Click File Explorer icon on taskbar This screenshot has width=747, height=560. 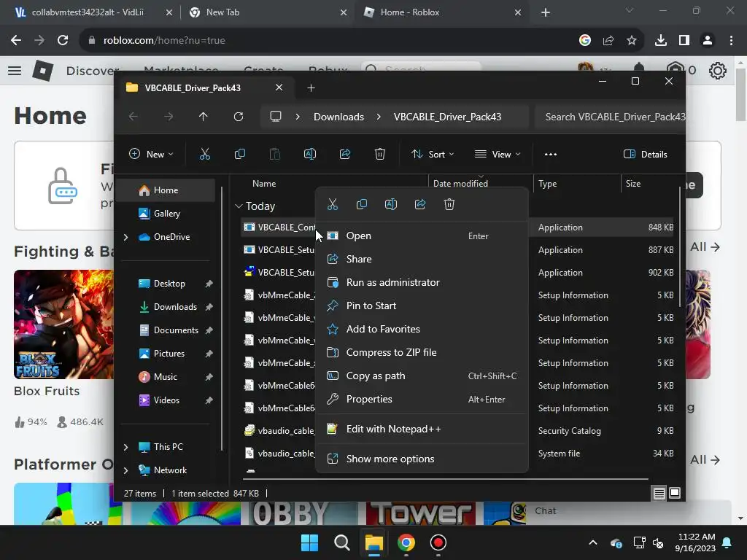pos(374,542)
